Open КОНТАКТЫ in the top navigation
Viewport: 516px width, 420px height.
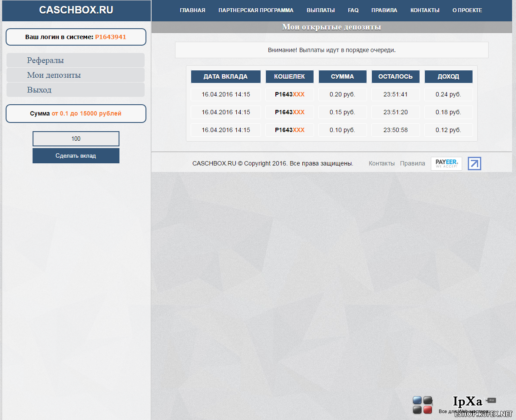[x=425, y=10]
